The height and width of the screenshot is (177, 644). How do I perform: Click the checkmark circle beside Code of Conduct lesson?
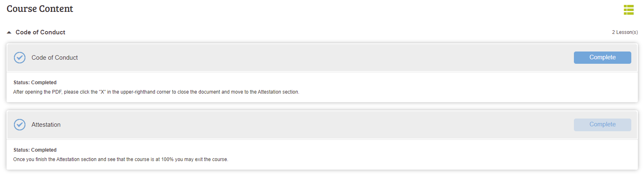(x=20, y=58)
